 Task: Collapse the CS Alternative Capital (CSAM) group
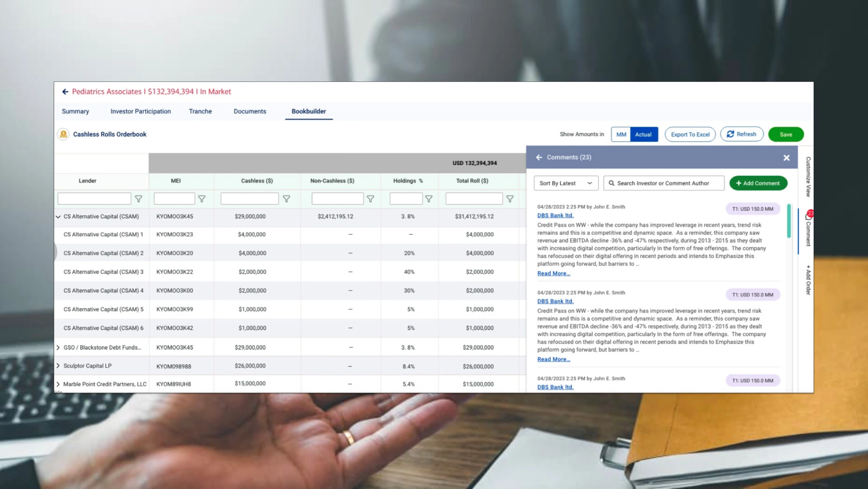click(58, 217)
